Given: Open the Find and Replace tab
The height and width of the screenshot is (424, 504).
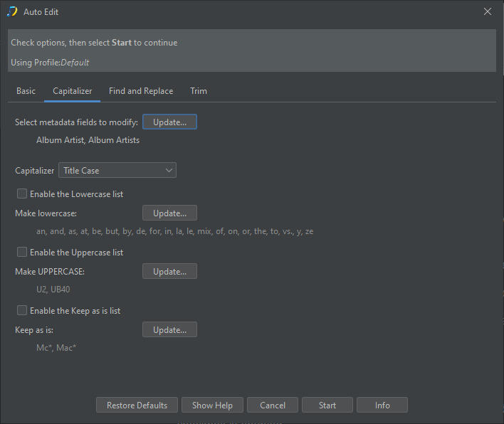Looking at the screenshot, I should coord(141,91).
